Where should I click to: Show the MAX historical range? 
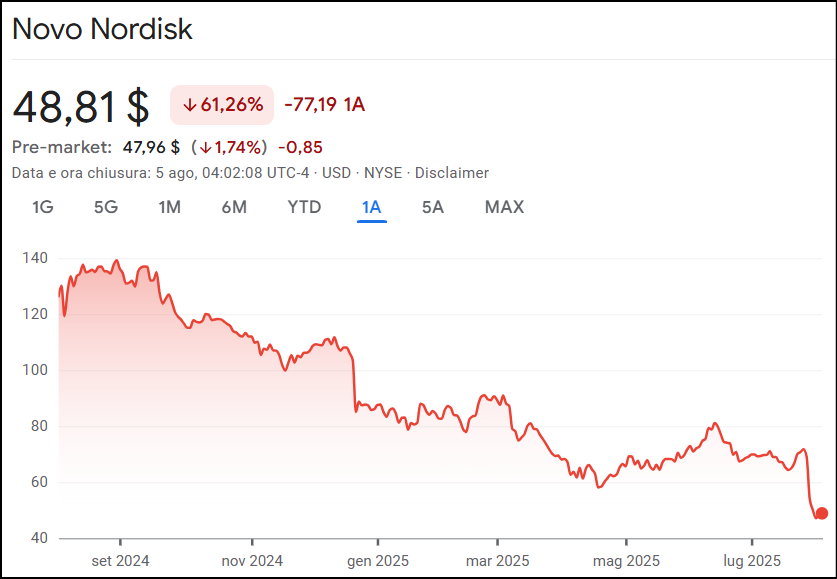[x=504, y=207]
